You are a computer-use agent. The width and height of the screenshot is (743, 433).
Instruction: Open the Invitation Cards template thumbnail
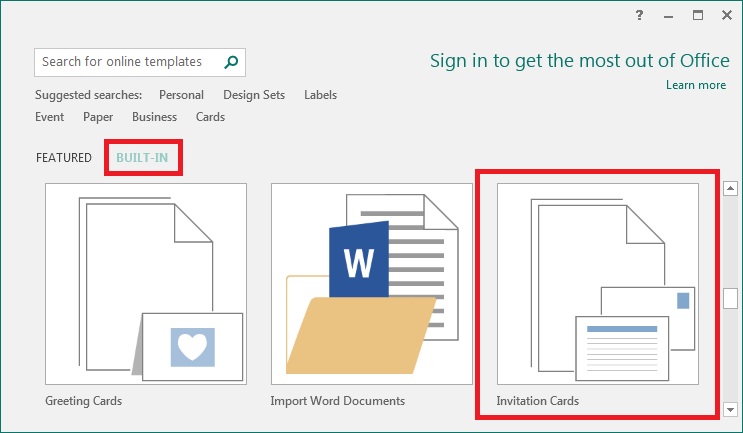(x=598, y=284)
